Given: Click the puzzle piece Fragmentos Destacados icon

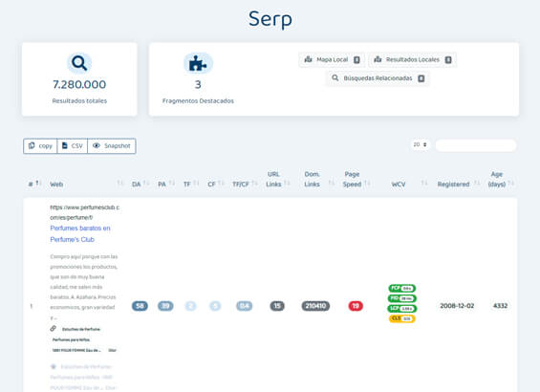Looking at the screenshot, I should pyautogui.click(x=198, y=63).
